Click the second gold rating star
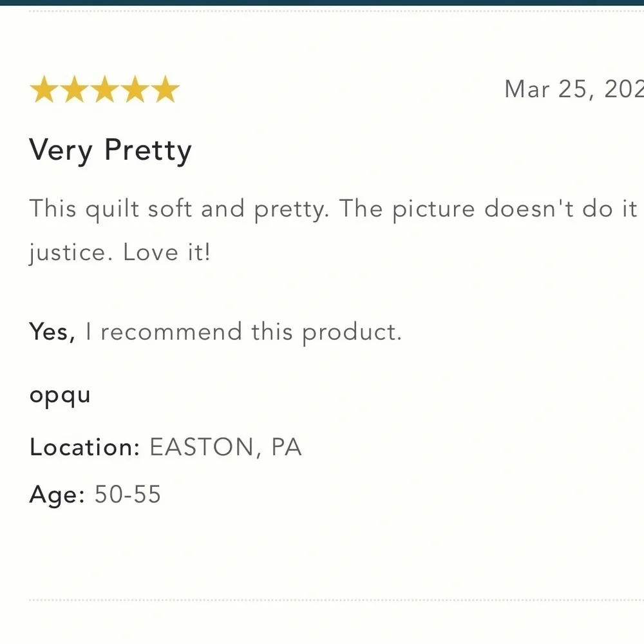 [x=74, y=89]
